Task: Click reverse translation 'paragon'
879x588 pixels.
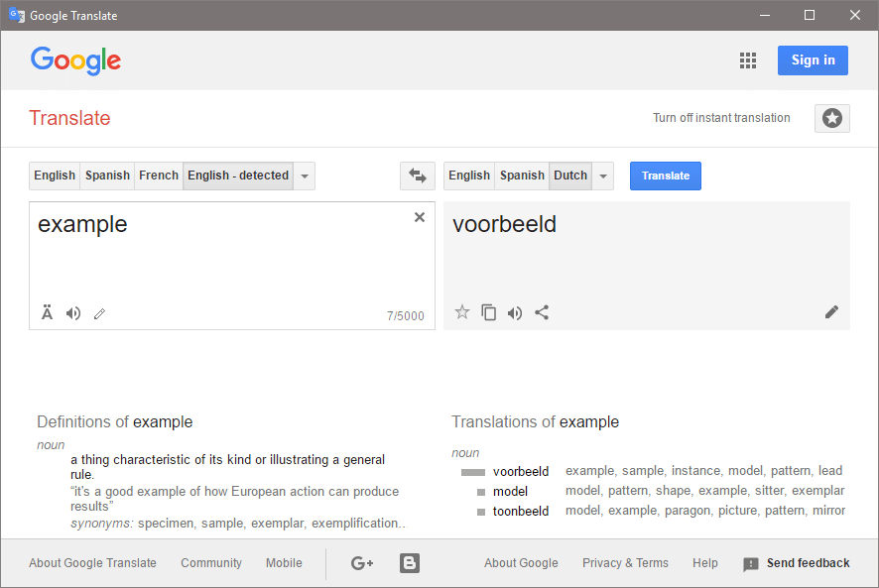Action: 689,511
